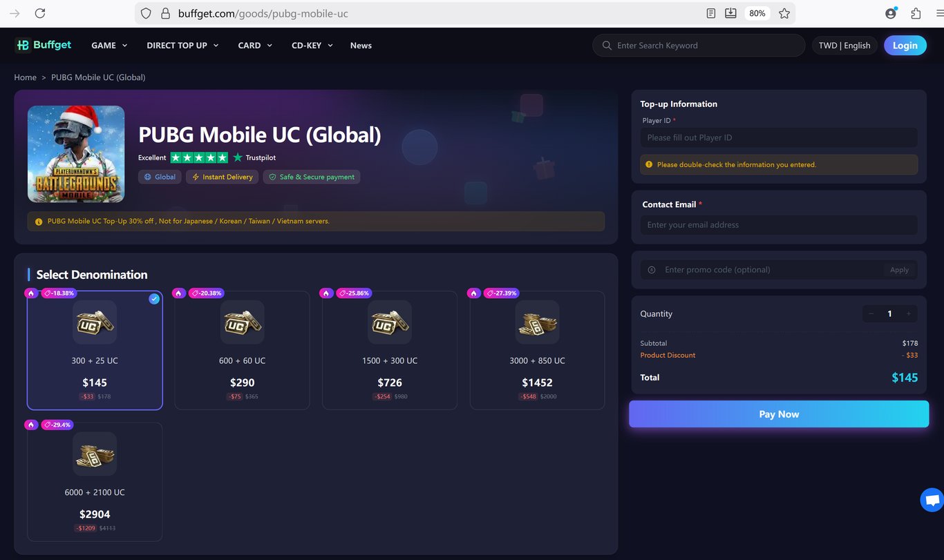
Task: Bookmark this page with the star icon
Action: tap(784, 13)
